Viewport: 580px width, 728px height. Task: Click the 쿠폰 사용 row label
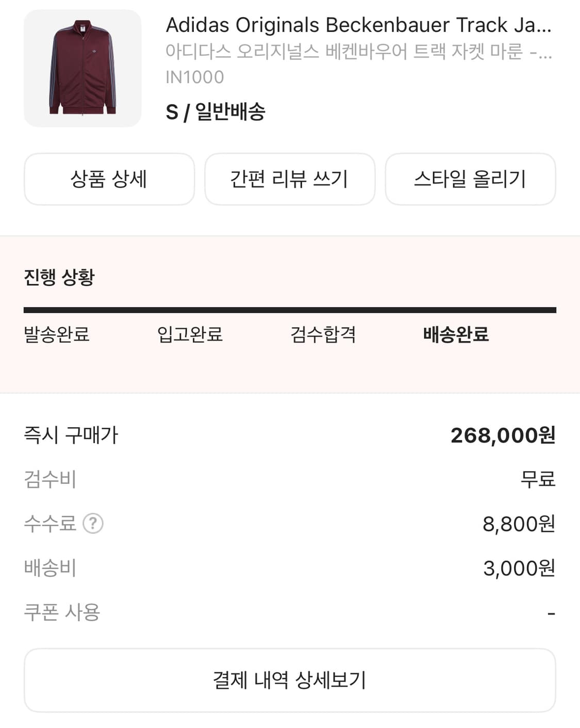pos(62,612)
